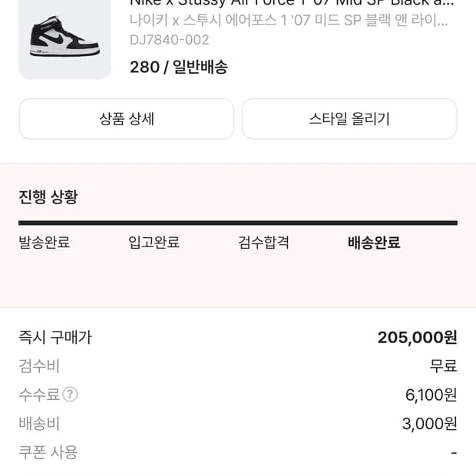Viewport: 476px width, 476px height.
Task: Select the 발송완료 progress step
Action: click(45, 243)
